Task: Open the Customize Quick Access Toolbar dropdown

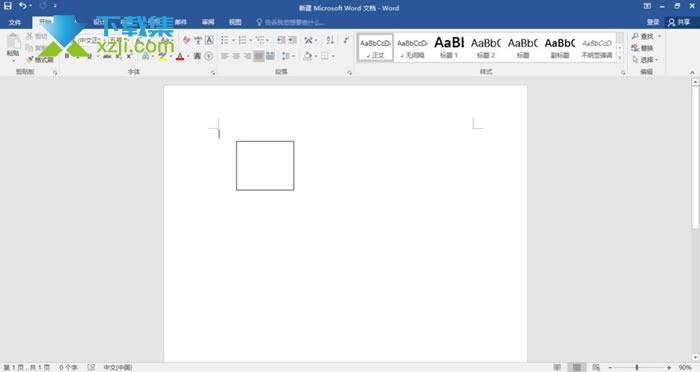Action: [x=55, y=6]
